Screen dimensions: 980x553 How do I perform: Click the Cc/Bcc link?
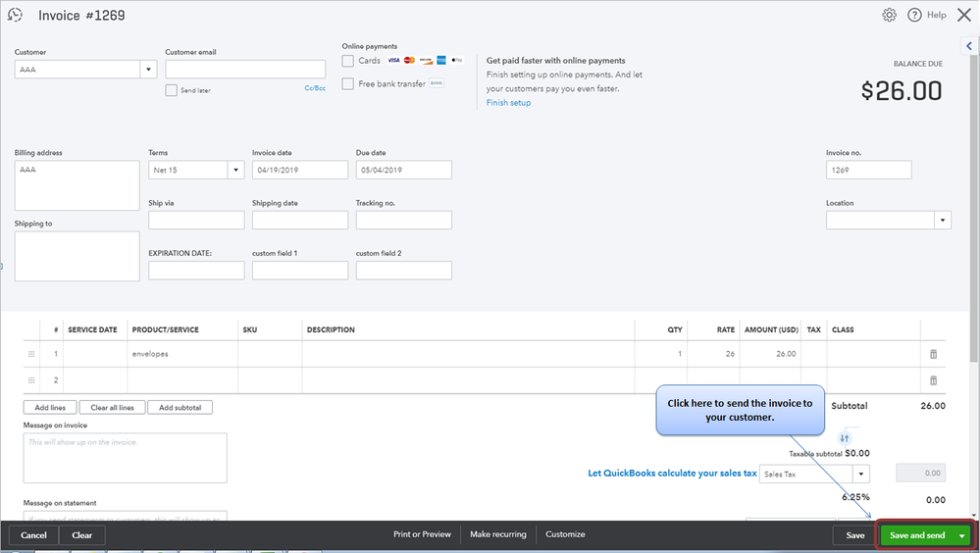pyautogui.click(x=315, y=88)
